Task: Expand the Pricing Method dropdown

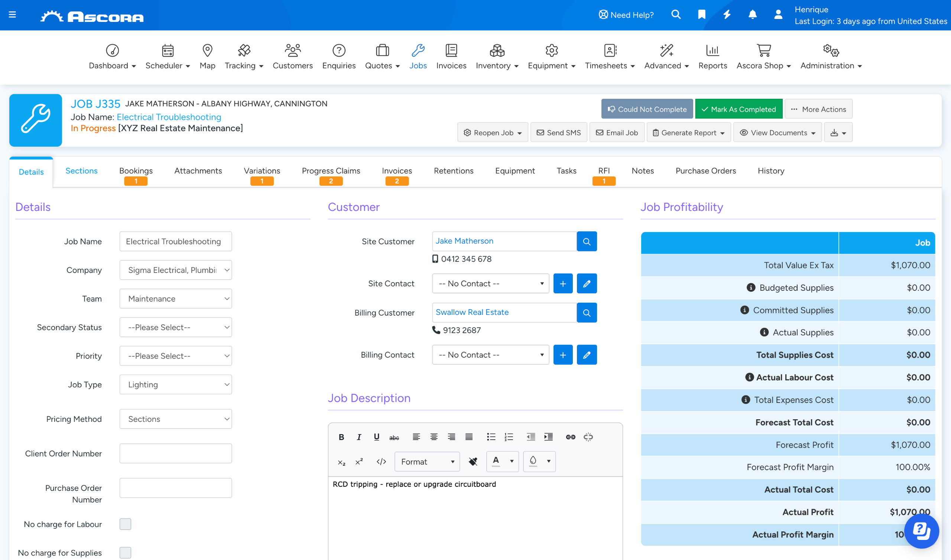Action: click(175, 419)
